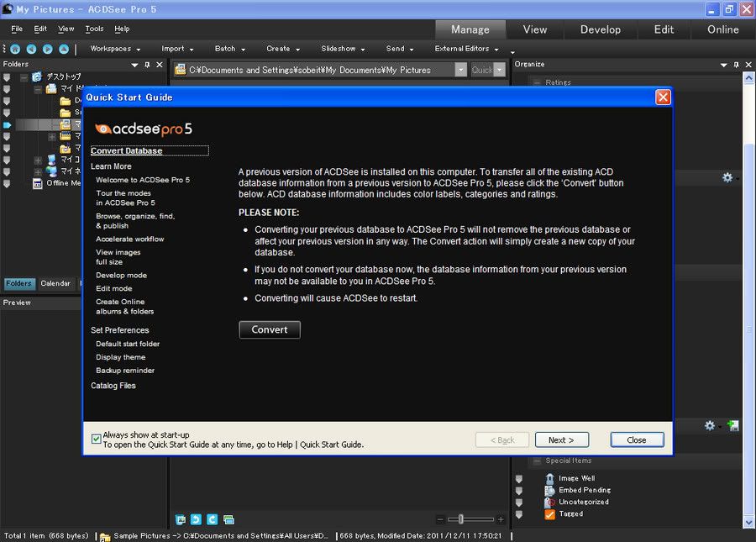Expand the path bar dropdown arrow
The width and height of the screenshot is (756, 542).
[461, 70]
